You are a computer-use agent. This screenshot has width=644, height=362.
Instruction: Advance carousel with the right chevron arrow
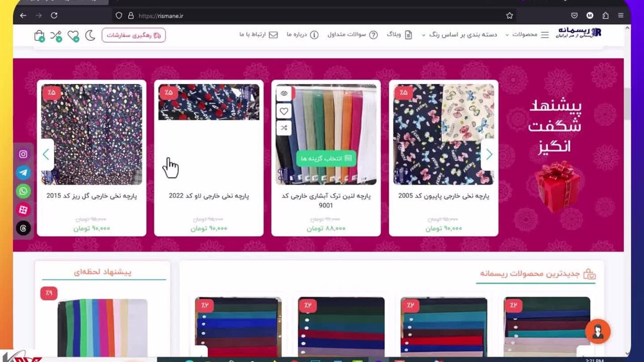coord(489,155)
